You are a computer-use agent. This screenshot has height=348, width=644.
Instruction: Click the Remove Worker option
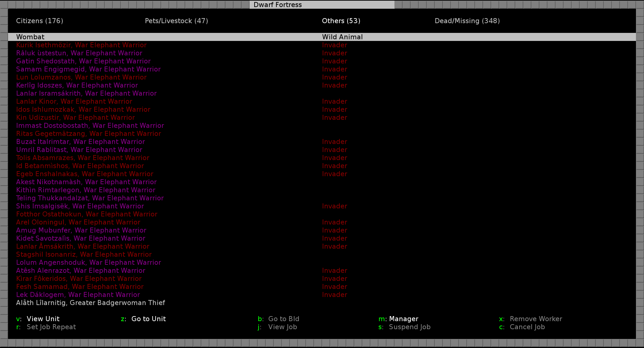tap(536, 319)
